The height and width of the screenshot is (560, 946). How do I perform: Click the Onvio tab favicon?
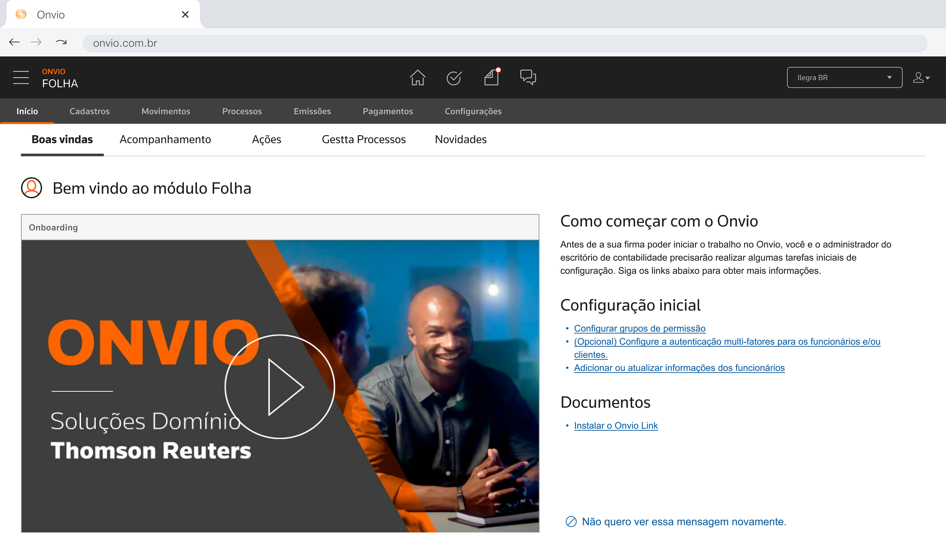(x=21, y=14)
